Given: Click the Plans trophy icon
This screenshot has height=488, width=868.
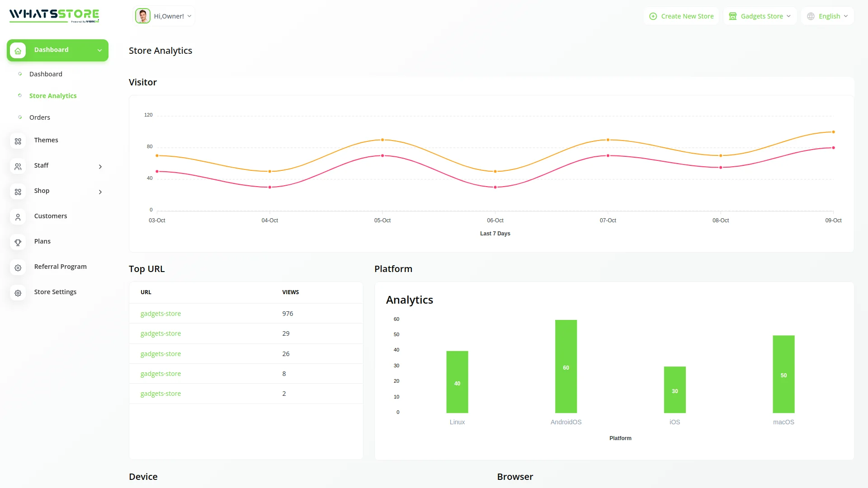Looking at the screenshot, I should click(x=18, y=242).
